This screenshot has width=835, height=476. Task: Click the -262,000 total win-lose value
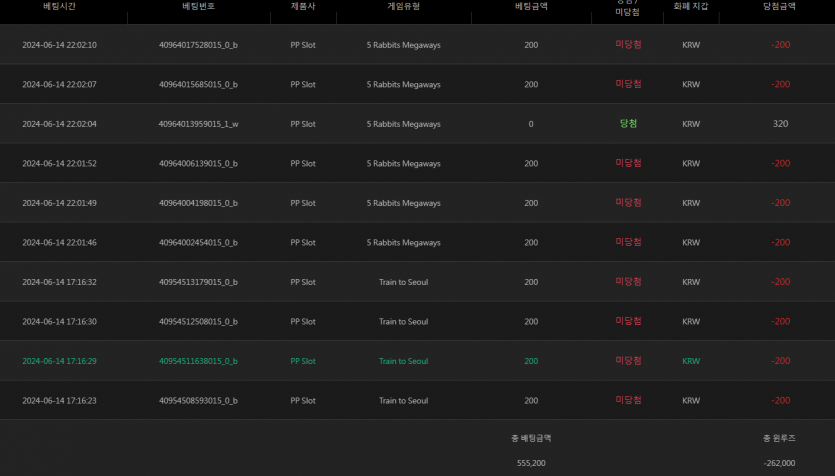(779, 463)
